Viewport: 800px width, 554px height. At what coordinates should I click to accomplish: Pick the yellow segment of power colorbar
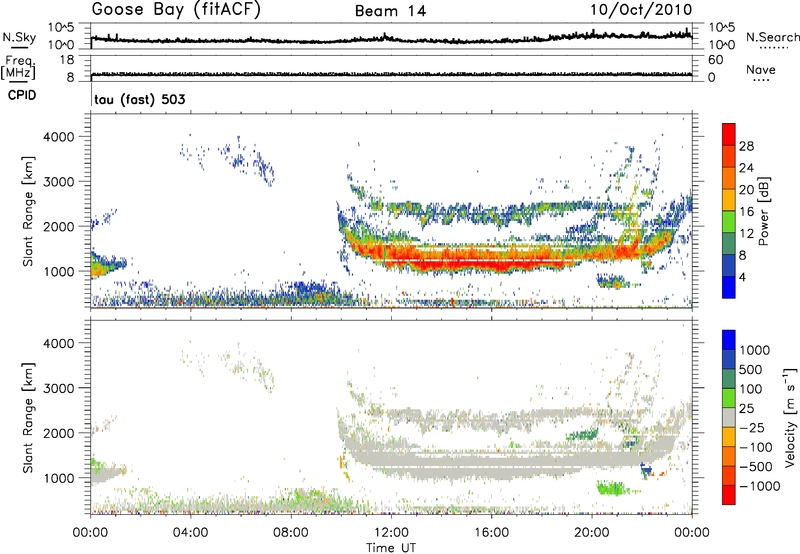coord(729,200)
